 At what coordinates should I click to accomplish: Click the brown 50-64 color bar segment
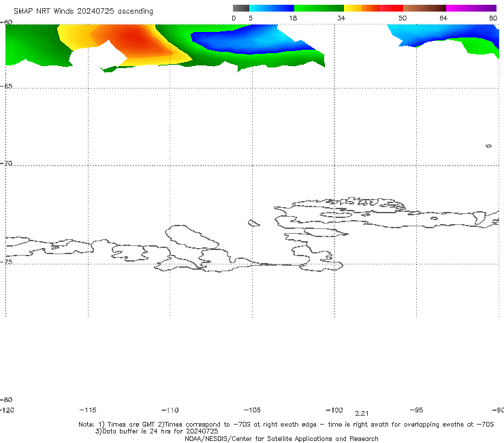coord(424,8)
